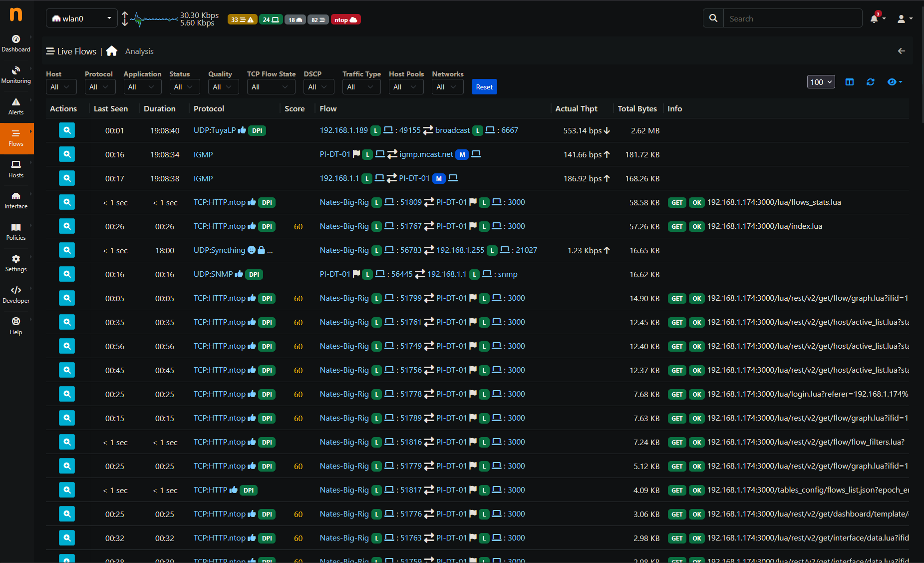Open the Policies sidebar section
Image resolution: width=924 pixels, height=563 pixels.
16,232
